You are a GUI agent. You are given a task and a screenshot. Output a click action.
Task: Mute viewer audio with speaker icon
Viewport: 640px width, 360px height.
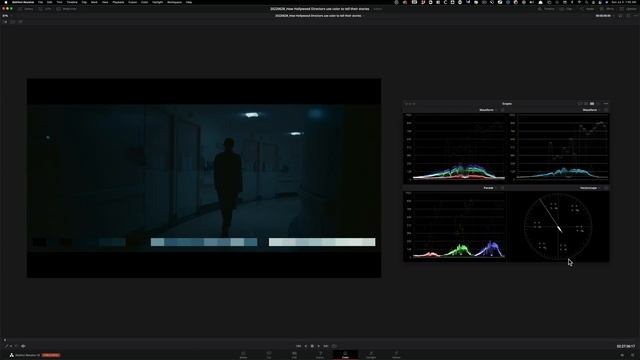pos(23,346)
